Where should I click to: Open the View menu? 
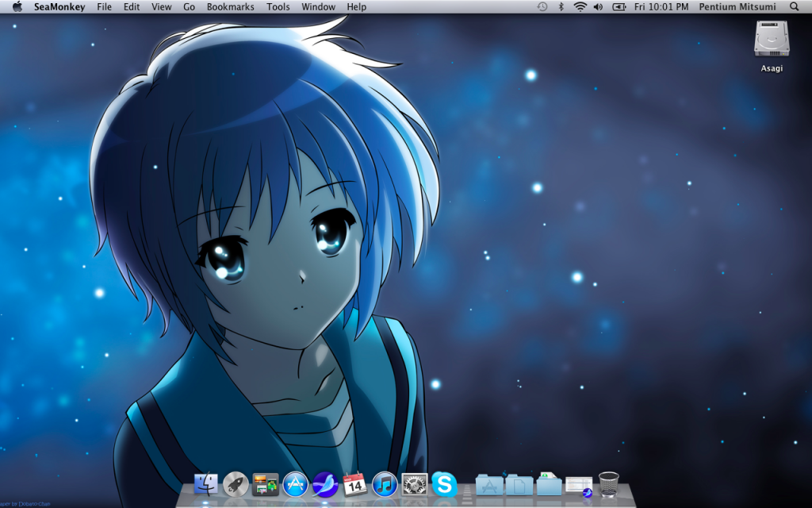point(162,6)
